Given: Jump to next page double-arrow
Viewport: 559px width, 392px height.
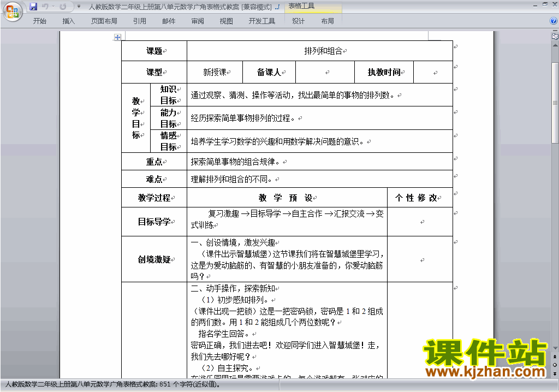Looking at the screenshot, I should [x=555, y=373].
